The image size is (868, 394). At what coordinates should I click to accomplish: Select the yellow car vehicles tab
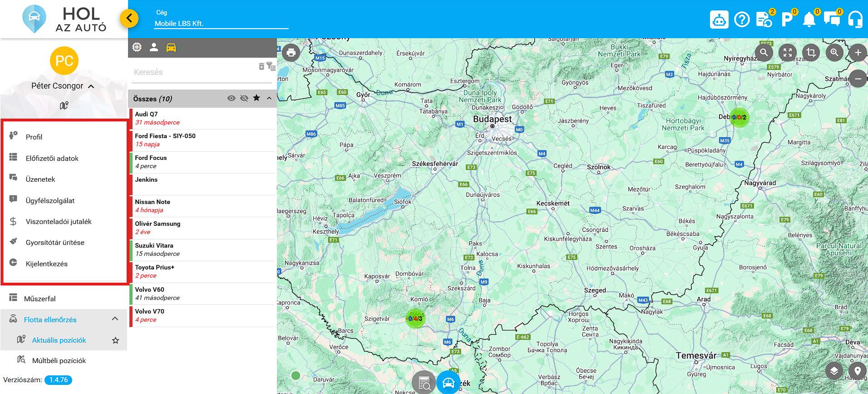coord(171,48)
